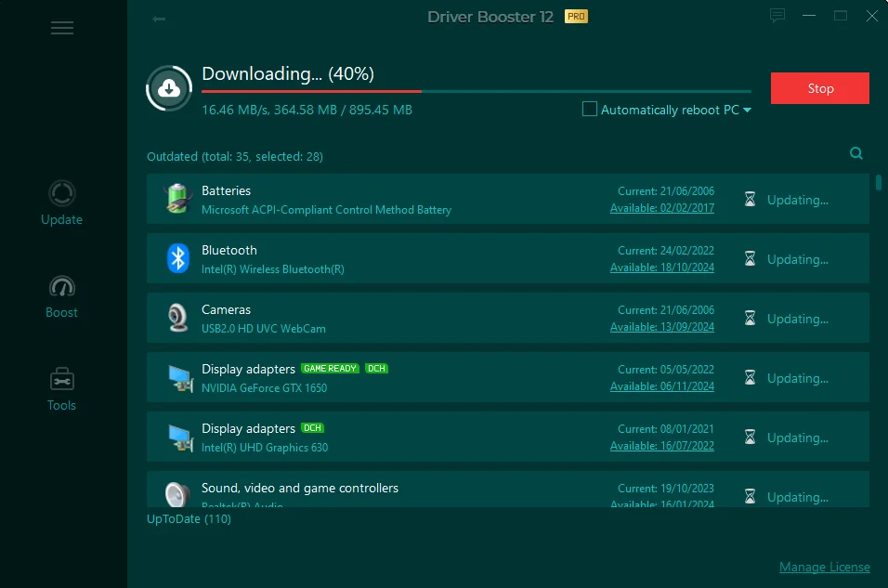Image resolution: width=888 pixels, height=588 pixels.
Task: Click Current 24/02/2022 date for Bluetooth
Action: point(665,251)
